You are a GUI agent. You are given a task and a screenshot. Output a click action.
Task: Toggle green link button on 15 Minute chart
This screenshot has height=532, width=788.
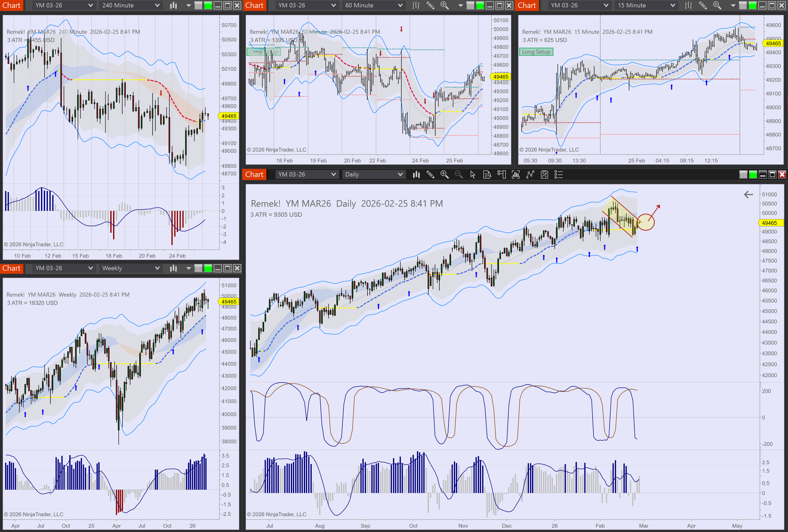(752, 5)
